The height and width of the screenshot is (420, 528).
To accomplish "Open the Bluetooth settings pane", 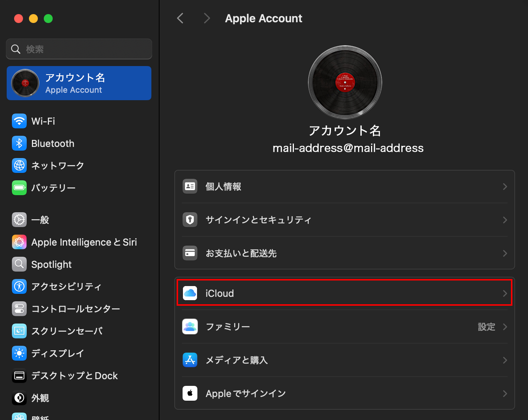I will pos(53,144).
